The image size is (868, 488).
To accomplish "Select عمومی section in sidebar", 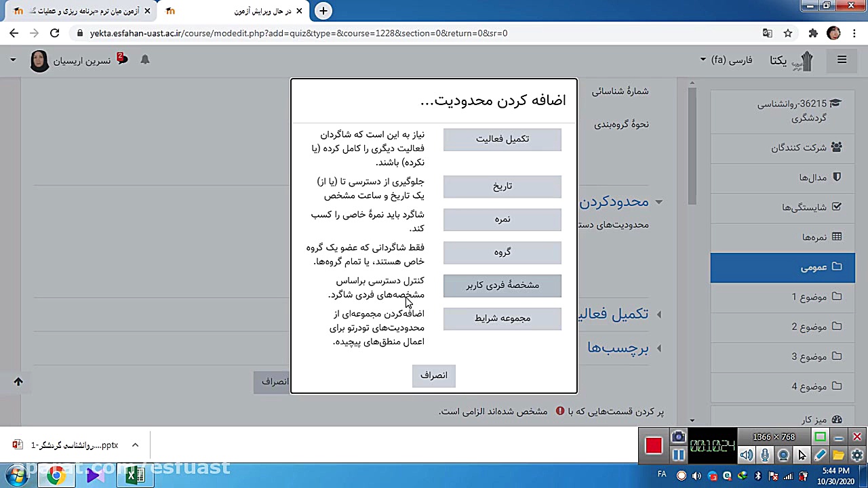I will click(783, 267).
